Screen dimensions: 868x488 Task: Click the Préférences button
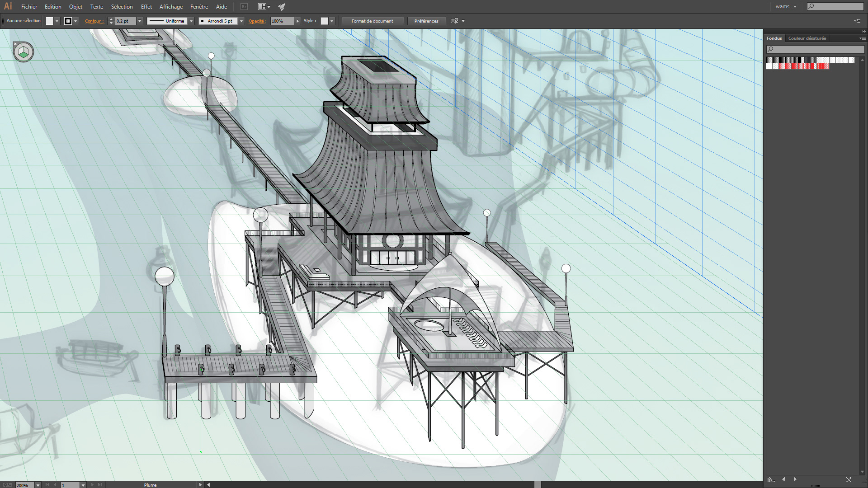tap(426, 21)
